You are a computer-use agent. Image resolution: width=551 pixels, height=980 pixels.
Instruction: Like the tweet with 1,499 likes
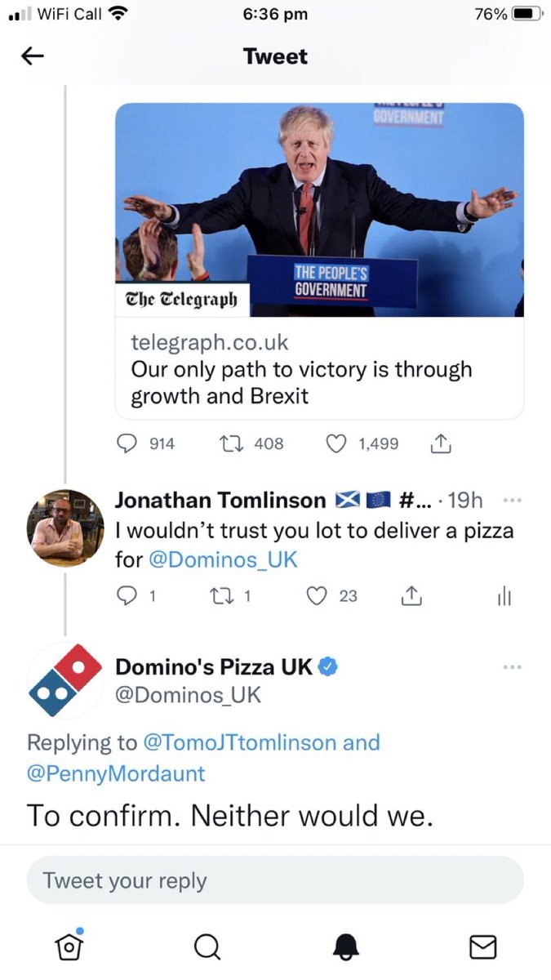(x=362, y=443)
